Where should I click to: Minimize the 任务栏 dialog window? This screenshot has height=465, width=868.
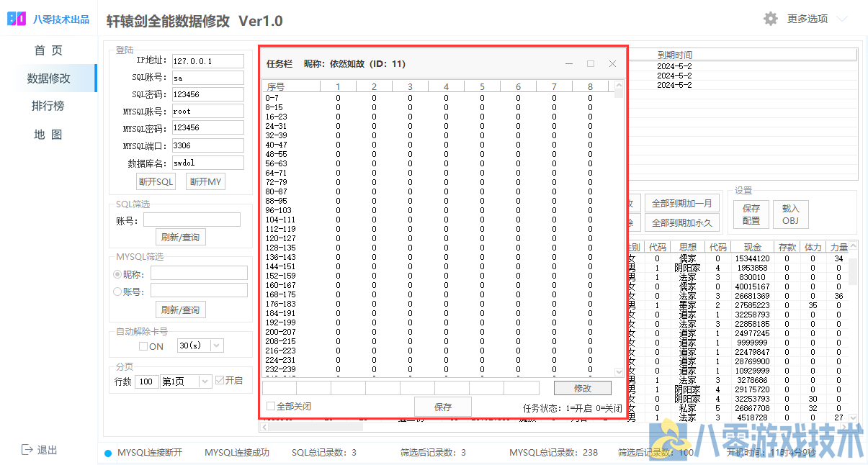[569, 63]
